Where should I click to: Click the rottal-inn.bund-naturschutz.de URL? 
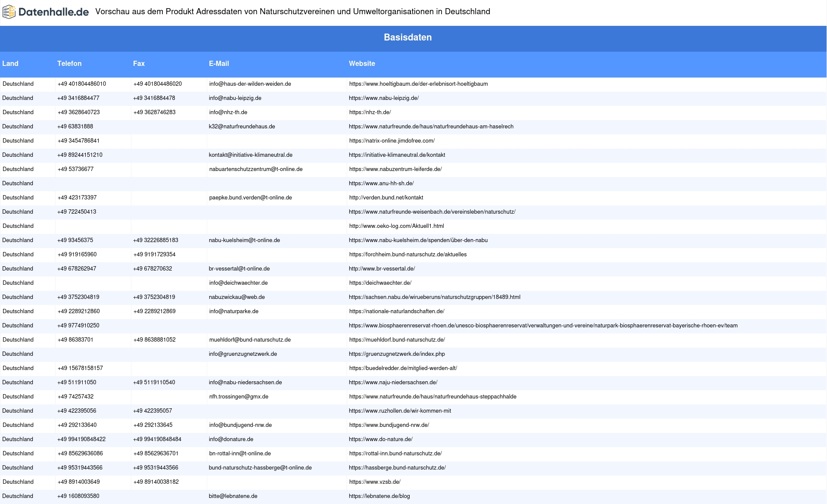coord(395,454)
